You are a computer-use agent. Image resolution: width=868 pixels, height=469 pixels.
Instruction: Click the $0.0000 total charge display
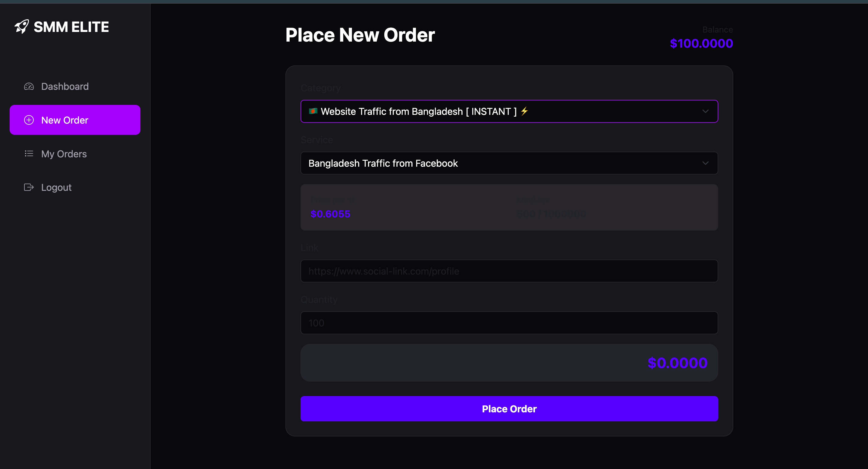[x=677, y=363]
